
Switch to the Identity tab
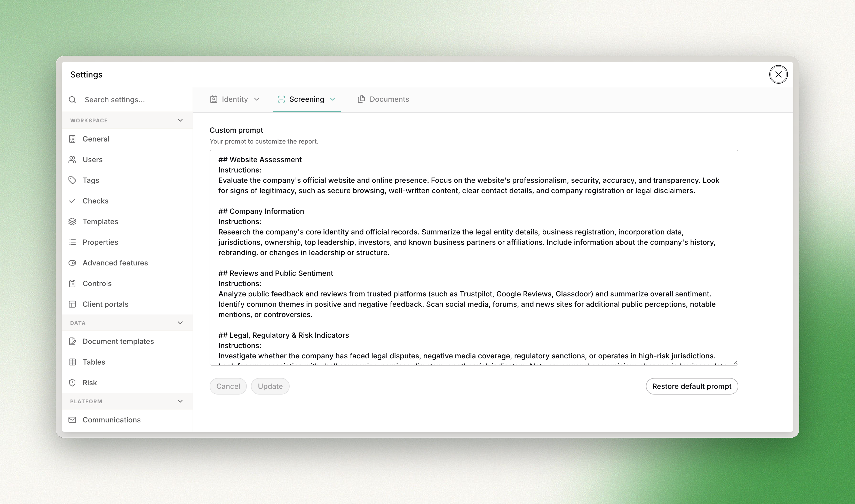tap(235, 99)
